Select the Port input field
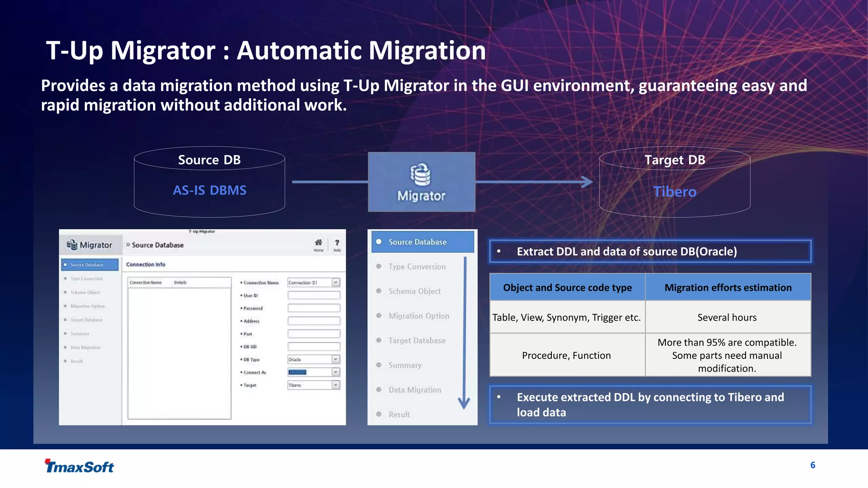868x488 pixels. pyautogui.click(x=314, y=334)
